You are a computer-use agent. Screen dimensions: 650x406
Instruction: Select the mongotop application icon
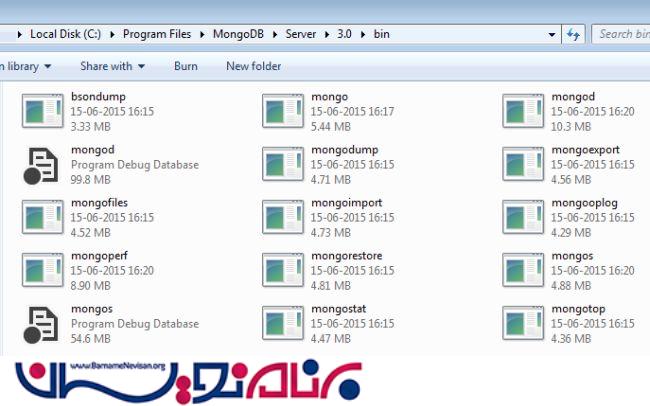click(x=523, y=323)
